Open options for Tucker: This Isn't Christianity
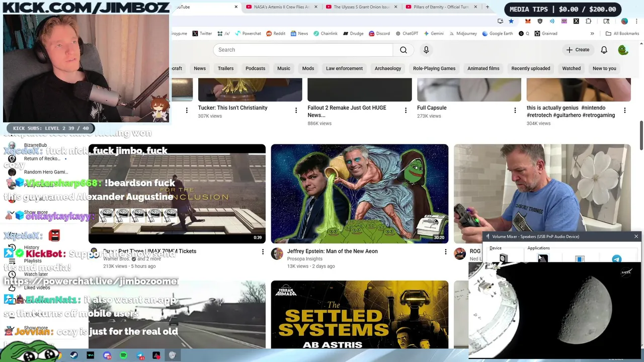Image resolution: width=644 pixels, height=362 pixels. tap(296, 110)
